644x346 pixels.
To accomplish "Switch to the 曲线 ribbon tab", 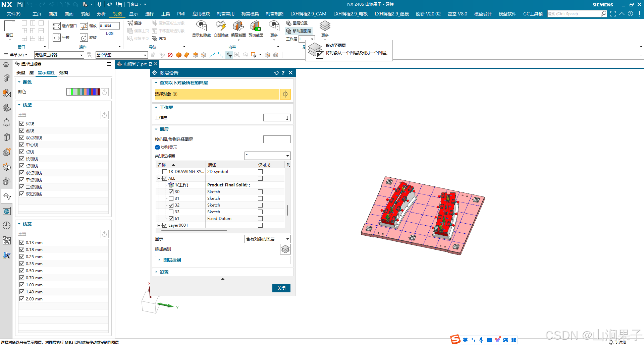I will 53,14.
